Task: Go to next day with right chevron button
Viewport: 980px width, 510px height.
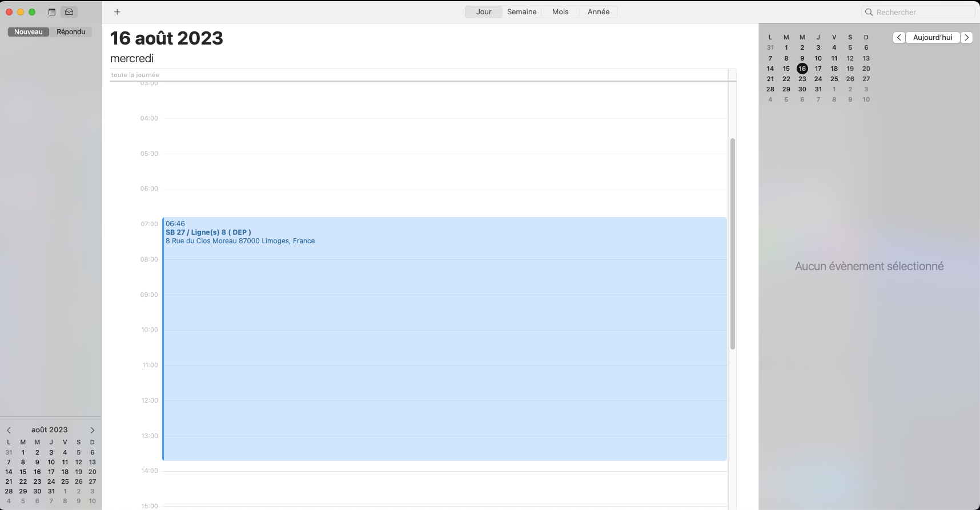Action: [x=966, y=38]
